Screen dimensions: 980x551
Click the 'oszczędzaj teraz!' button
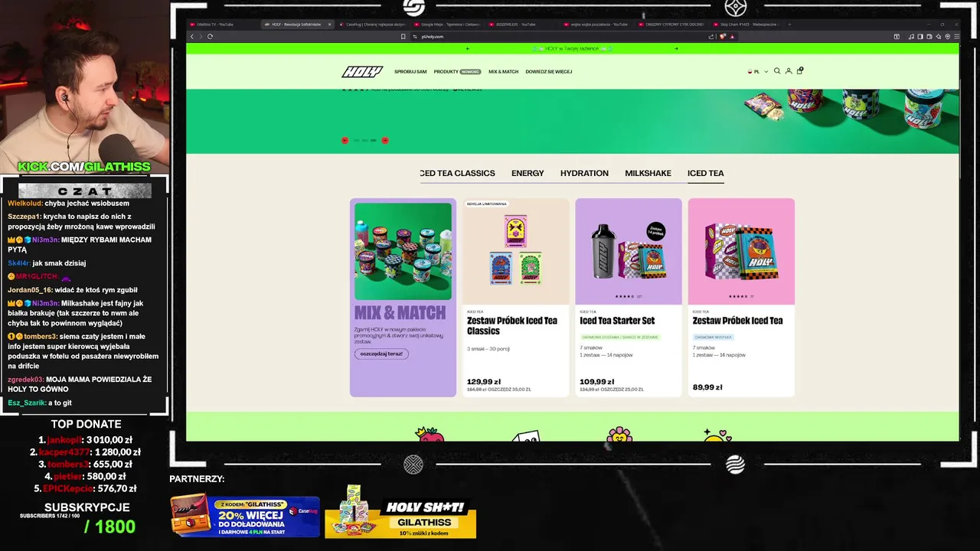381,354
